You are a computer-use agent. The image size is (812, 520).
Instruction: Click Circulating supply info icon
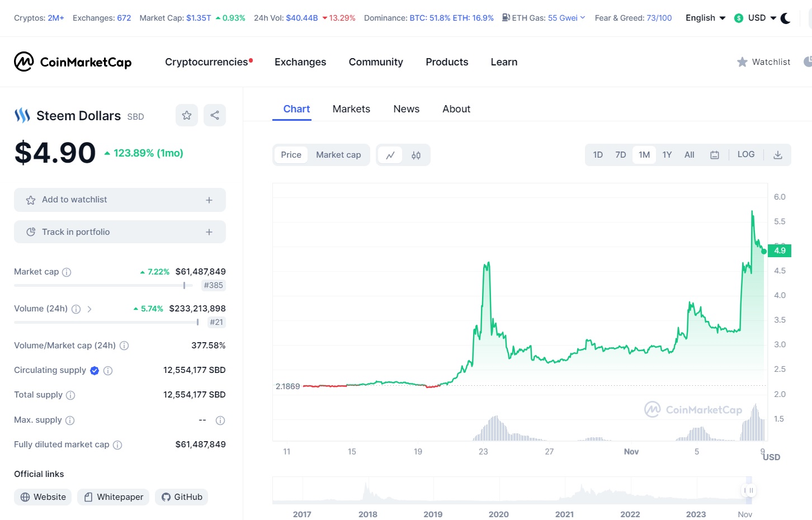108,371
